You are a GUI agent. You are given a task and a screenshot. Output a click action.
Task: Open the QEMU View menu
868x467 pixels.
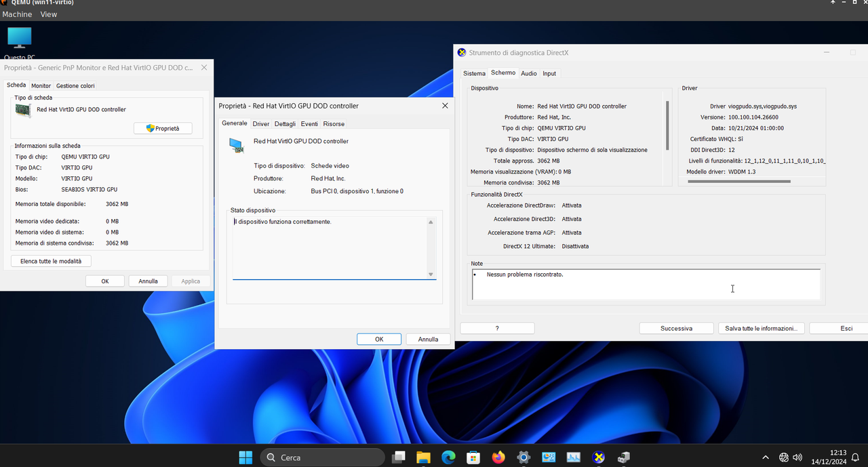[x=49, y=14]
